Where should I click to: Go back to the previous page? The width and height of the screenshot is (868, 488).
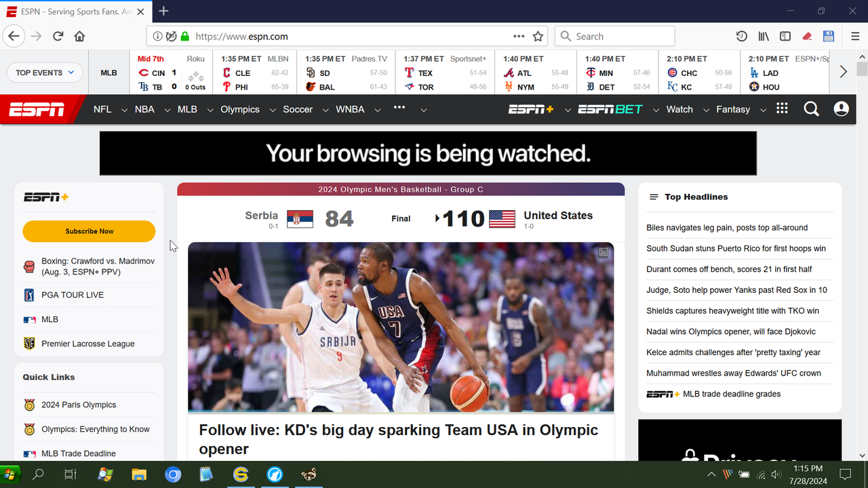click(14, 37)
